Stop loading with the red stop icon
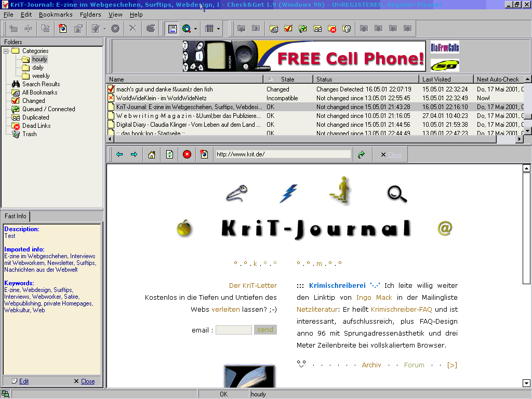532x399 pixels. pyautogui.click(x=187, y=155)
